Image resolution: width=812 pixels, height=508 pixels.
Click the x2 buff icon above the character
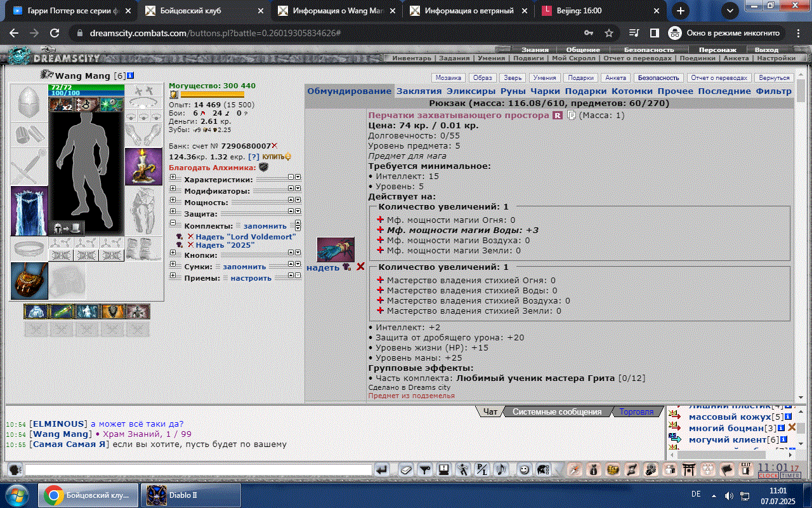(62, 105)
